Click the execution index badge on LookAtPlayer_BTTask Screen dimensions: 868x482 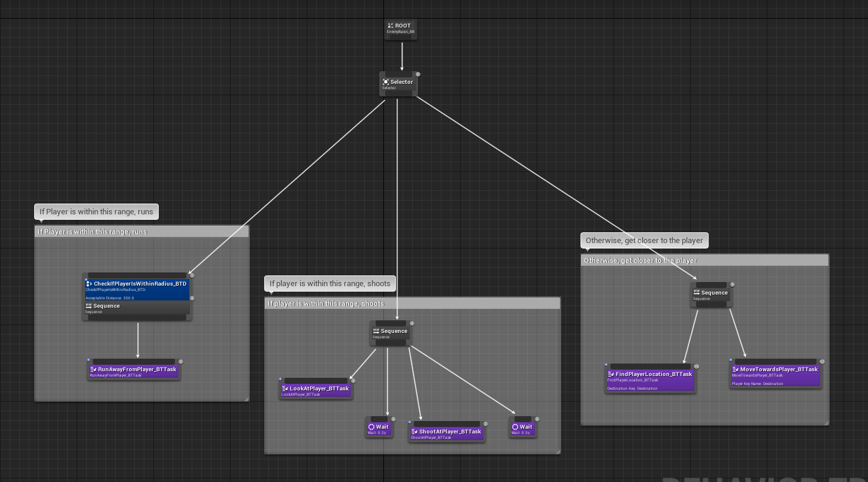coord(353,381)
